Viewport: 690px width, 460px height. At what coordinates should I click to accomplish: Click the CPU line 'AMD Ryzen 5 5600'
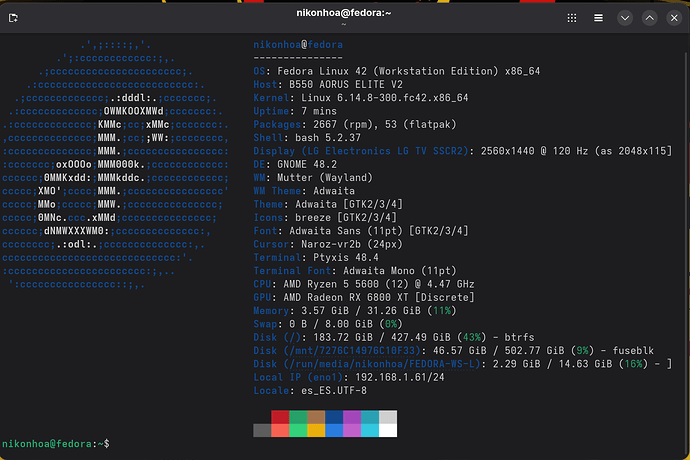(364, 284)
